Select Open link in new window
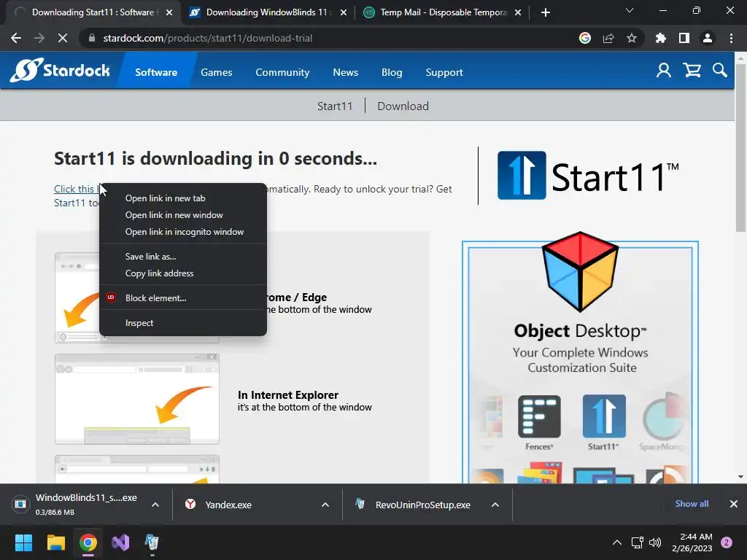This screenshot has height=560, width=747. [x=183, y=215]
